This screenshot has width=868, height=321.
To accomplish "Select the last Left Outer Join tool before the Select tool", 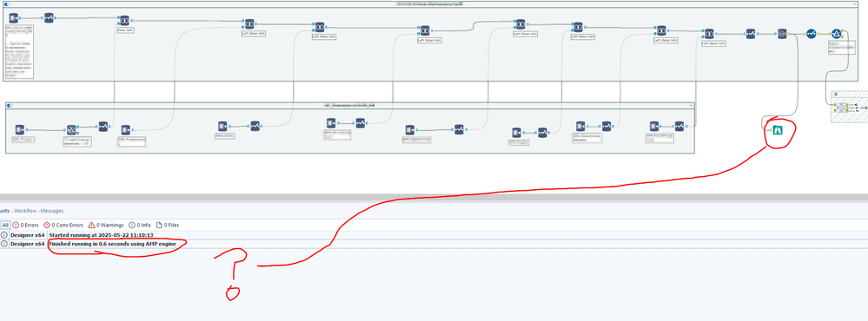I will [x=709, y=34].
